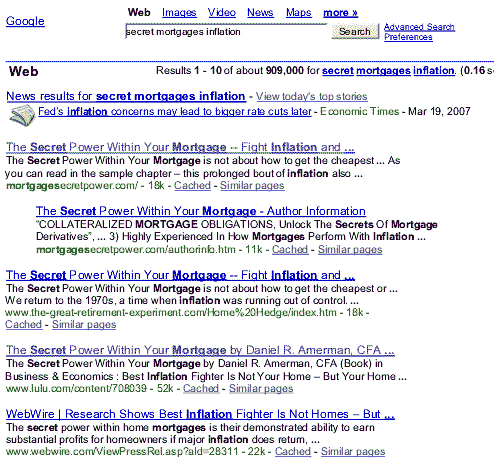Switch to the Video tab
This screenshot has width=494, height=467.
tap(222, 13)
